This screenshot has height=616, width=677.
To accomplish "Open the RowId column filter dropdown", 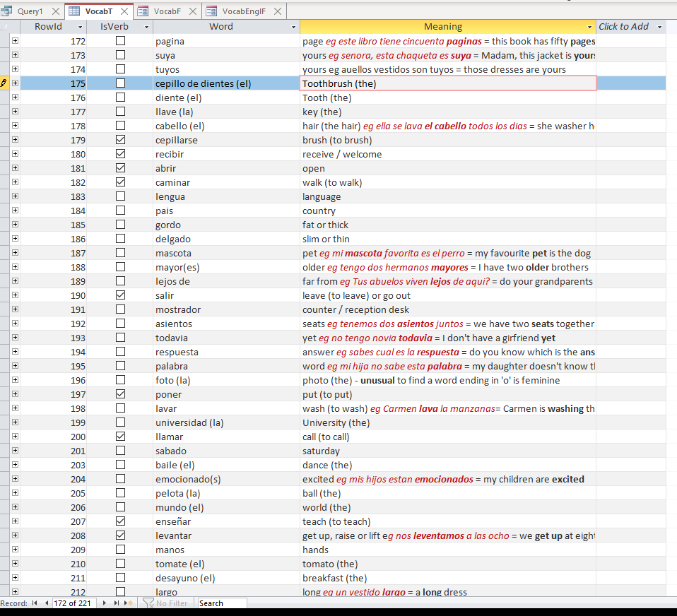I will tap(80, 27).
